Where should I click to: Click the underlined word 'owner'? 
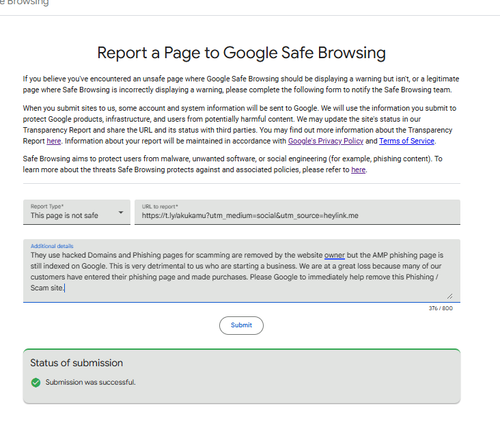click(x=335, y=255)
